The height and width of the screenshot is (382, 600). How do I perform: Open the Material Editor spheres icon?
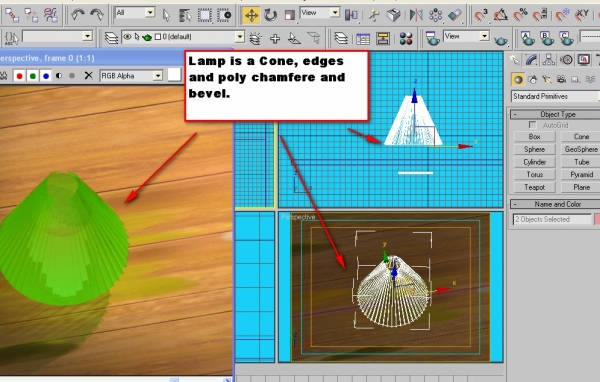pos(406,38)
